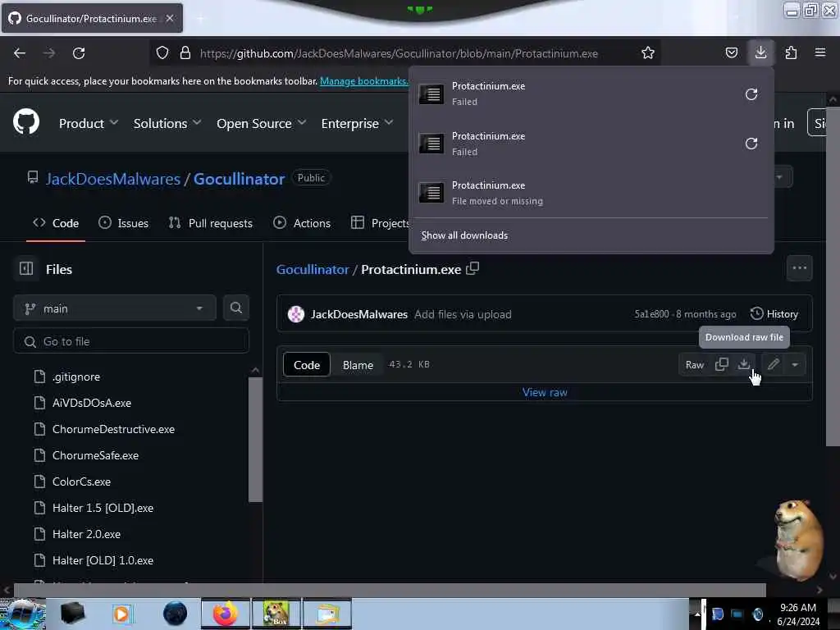This screenshot has height=630, width=840.
Task: Open the Firefox hamburger menu
Action: pos(819,52)
